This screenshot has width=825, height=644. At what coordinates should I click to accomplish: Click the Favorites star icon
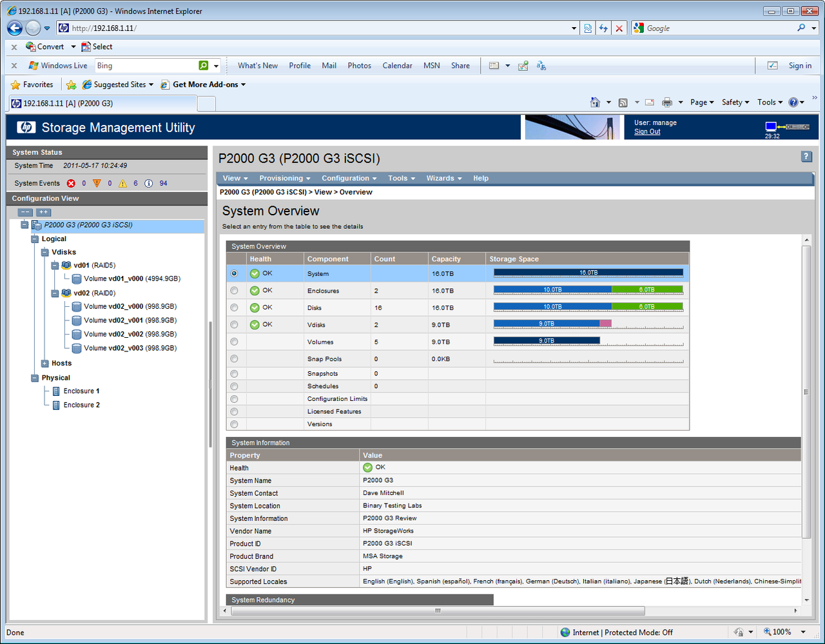16,84
